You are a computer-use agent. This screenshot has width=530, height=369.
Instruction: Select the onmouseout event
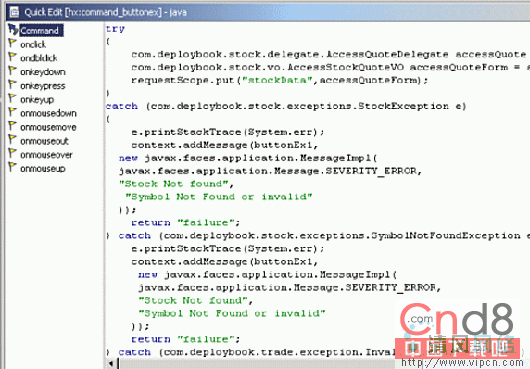point(44,141)
